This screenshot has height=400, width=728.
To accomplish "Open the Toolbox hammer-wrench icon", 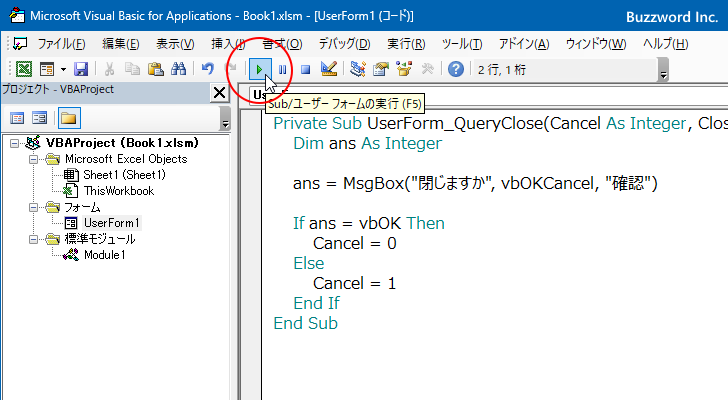I will (427, 70).
